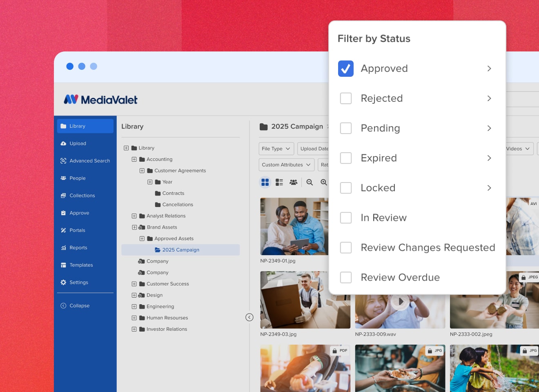This screenshot has width=539, height=392.
Task: Play the NP-2333-009.wav media
Action: (401, 302)
